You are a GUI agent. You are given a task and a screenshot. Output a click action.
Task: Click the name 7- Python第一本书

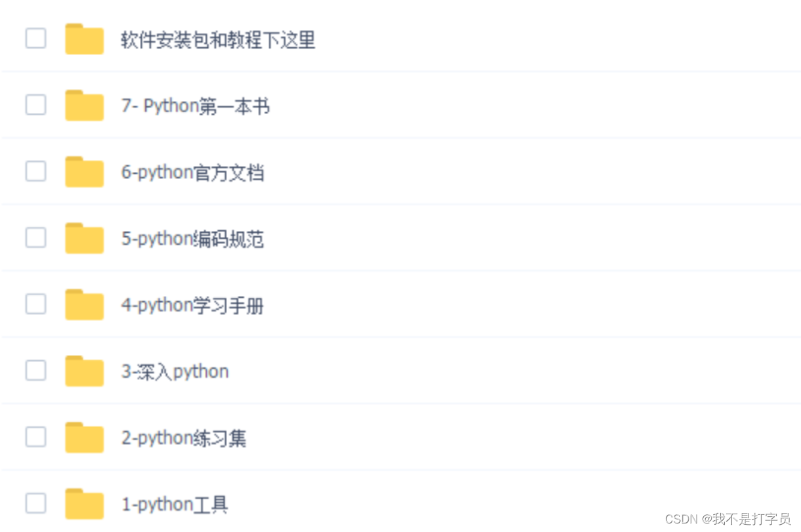point(195,106)
